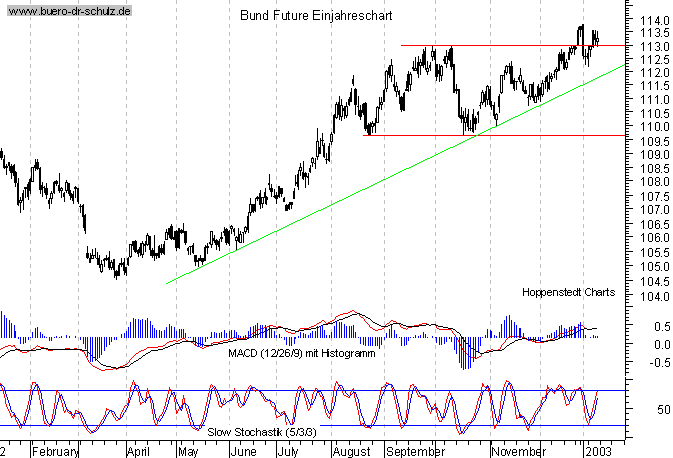Click the 106.0 price axis value

coord(655,237)
